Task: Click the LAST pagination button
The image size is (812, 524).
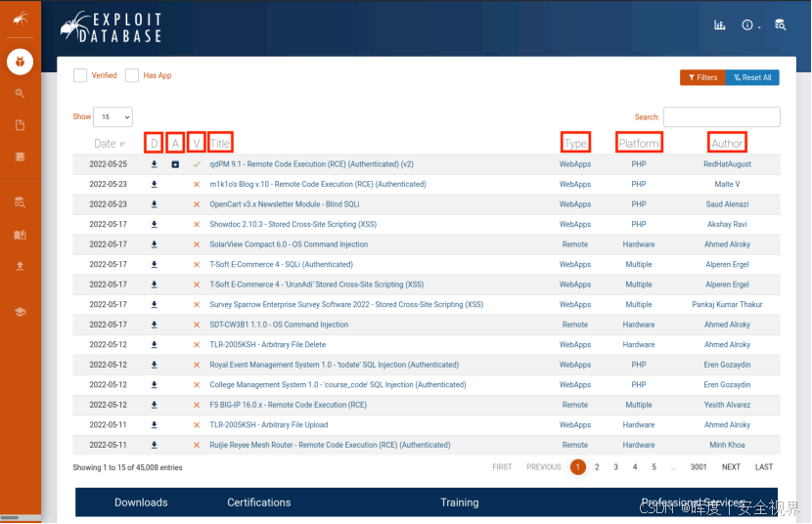Action: [764, 467]
